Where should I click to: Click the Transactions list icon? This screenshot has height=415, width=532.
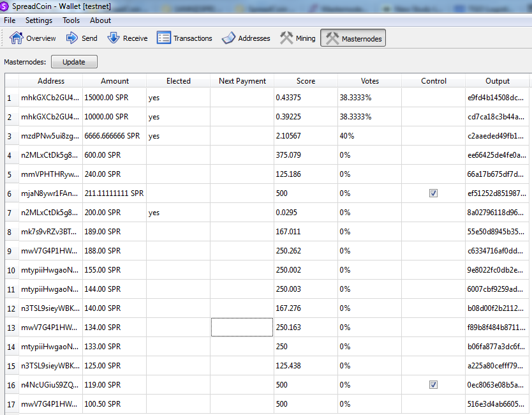(163, 38)
